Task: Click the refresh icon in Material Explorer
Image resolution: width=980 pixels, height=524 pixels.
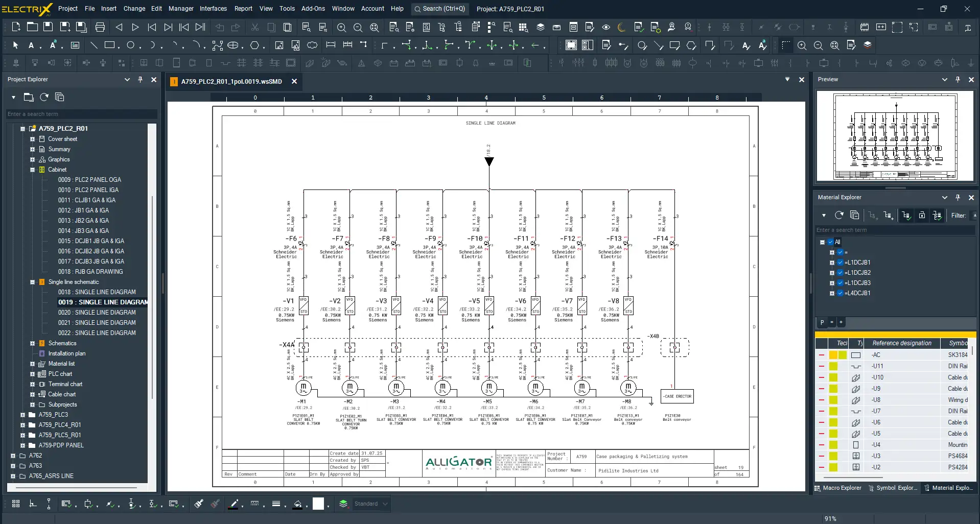Action: 839,216
